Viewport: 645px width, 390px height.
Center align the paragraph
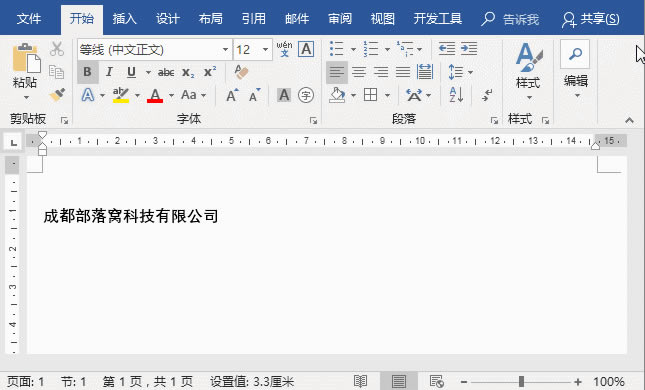coord(359,72)
